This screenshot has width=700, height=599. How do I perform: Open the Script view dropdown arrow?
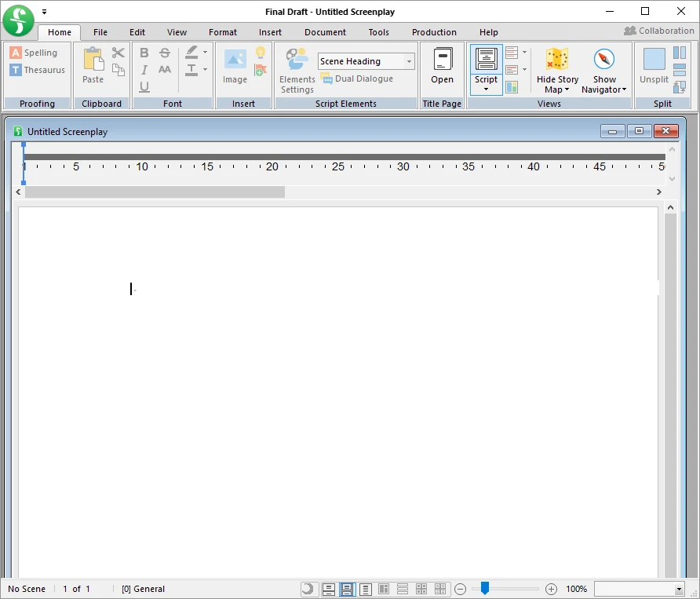486,89
